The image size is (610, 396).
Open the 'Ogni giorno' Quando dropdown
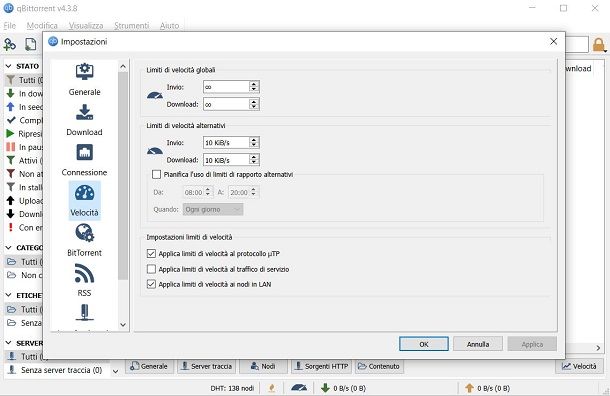click(213, 209)
